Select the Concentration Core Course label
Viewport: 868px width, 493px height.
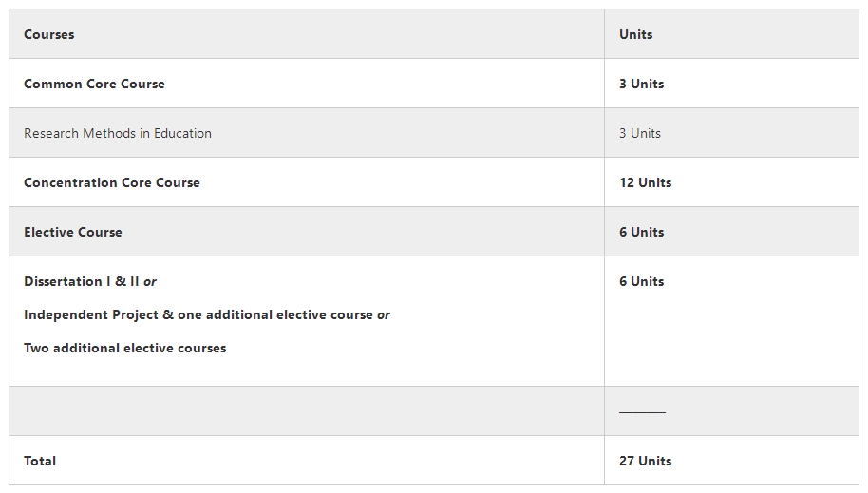112,182
